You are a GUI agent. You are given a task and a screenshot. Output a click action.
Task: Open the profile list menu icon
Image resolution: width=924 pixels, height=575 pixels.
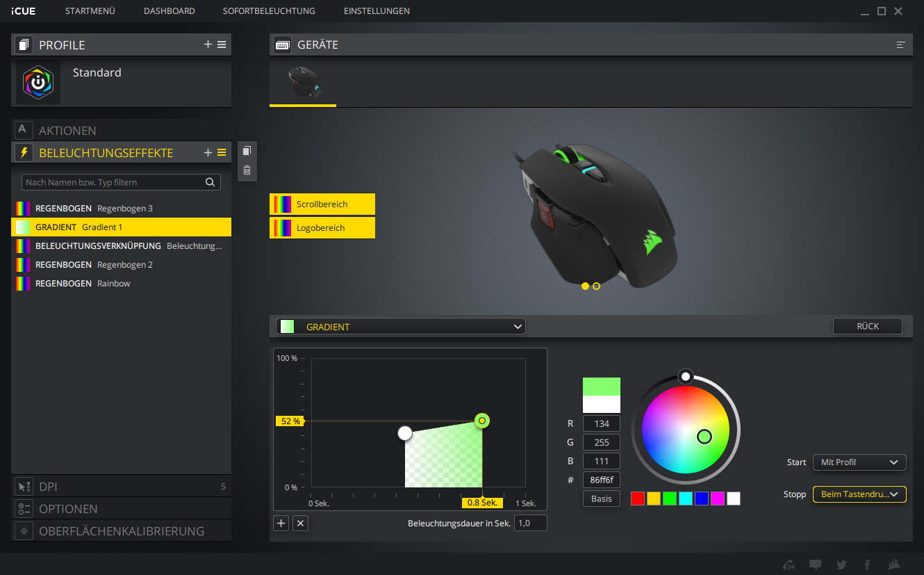(222, 44)
